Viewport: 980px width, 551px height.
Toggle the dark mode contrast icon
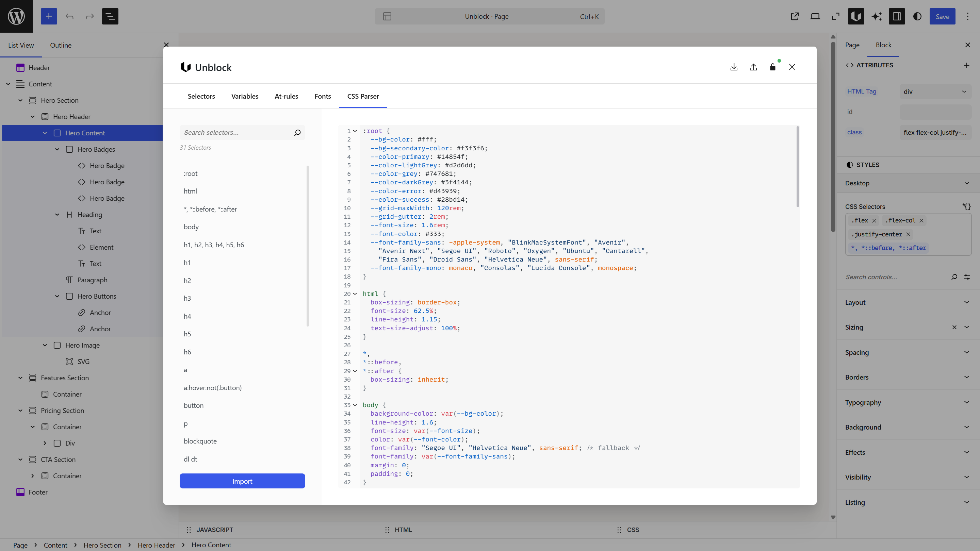click(x=917, y=16)
